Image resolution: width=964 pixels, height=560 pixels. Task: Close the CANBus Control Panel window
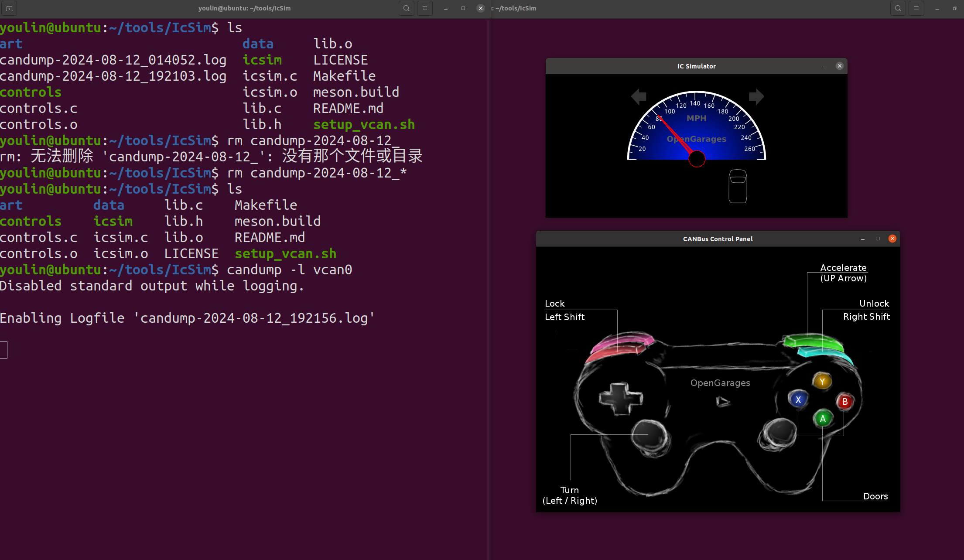click(x=892, y=239)
